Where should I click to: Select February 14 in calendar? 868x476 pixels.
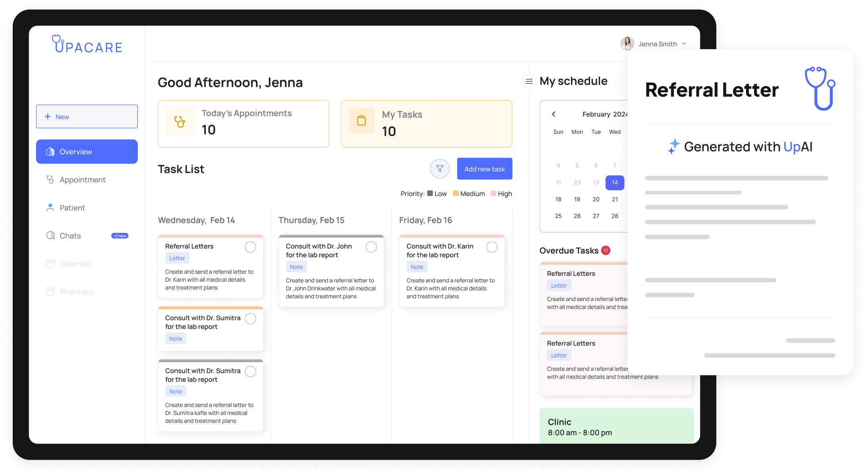pyautogui.click(x=615, y=182)
